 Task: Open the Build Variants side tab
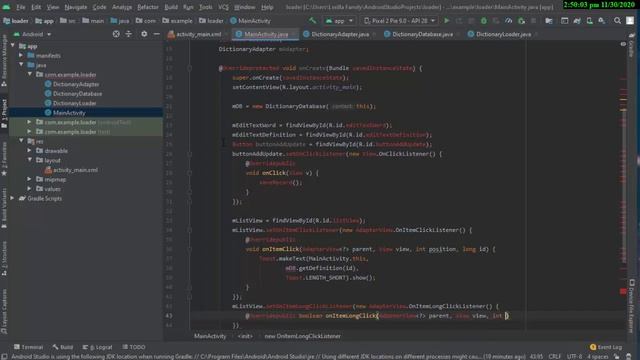point(4,209)
